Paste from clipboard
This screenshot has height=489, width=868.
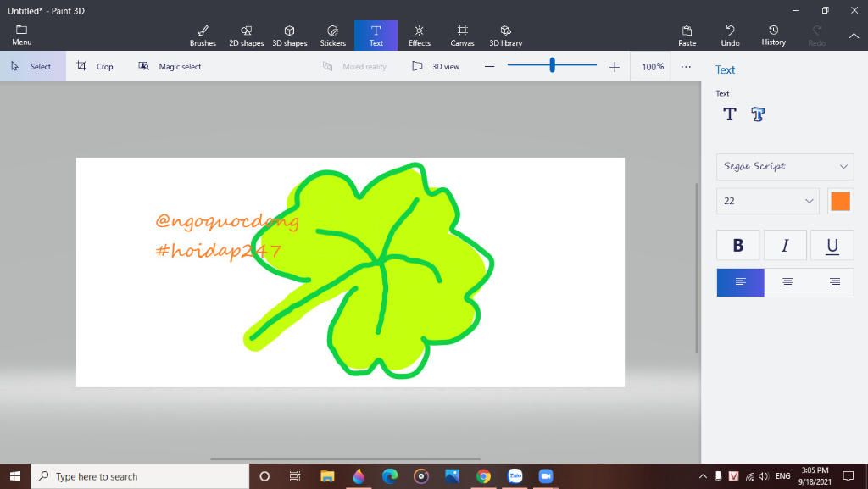coord(687,36)
